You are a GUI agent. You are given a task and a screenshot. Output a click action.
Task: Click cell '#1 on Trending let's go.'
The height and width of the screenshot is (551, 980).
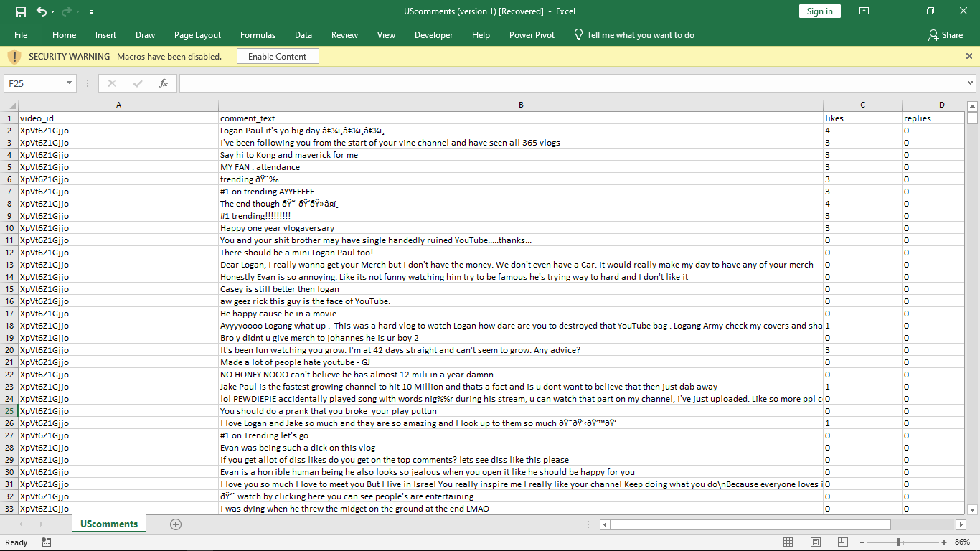(x=521, y=435)
